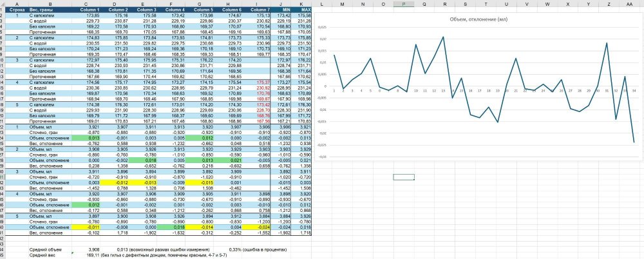Select the red 175,37 cell in Column 7

[x=256, y=82]
